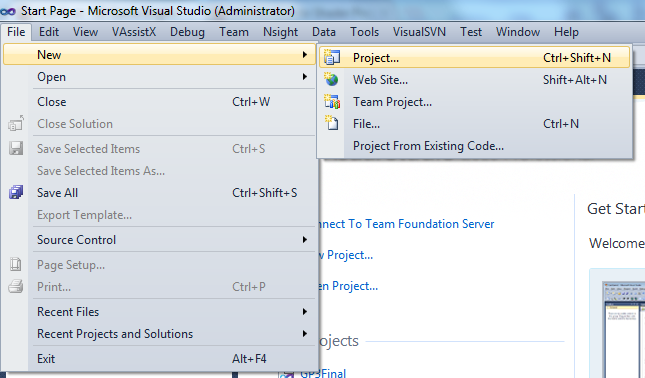Image resolution: width=645 pixels, height=378 pixels.
Task: Select Save All menu entry
Action: tap(160, 192)
